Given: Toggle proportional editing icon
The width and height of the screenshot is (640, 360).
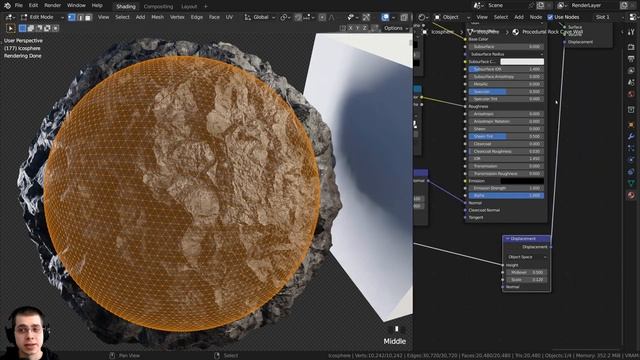Looking at the screenshot, I should [322, 17].
